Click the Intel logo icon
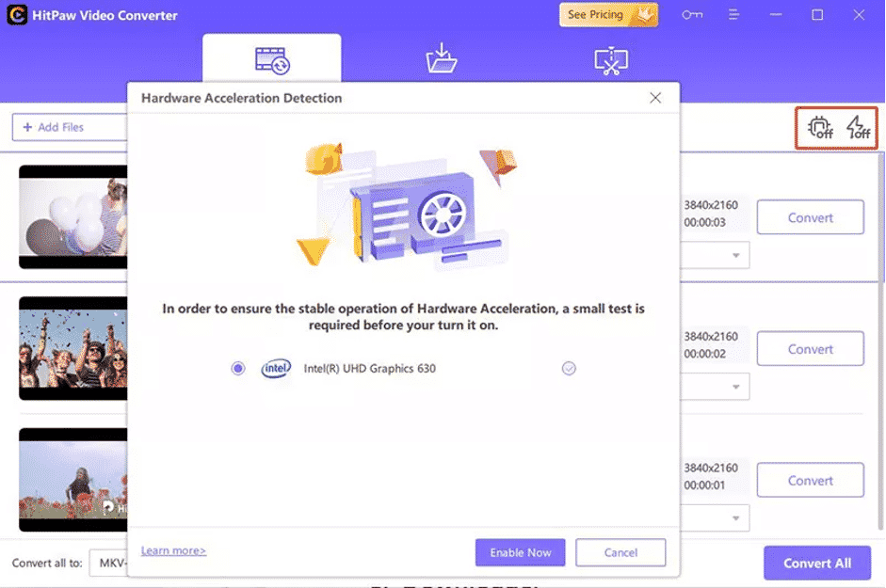This screenshot has width=886, height=588. [276, 369]
